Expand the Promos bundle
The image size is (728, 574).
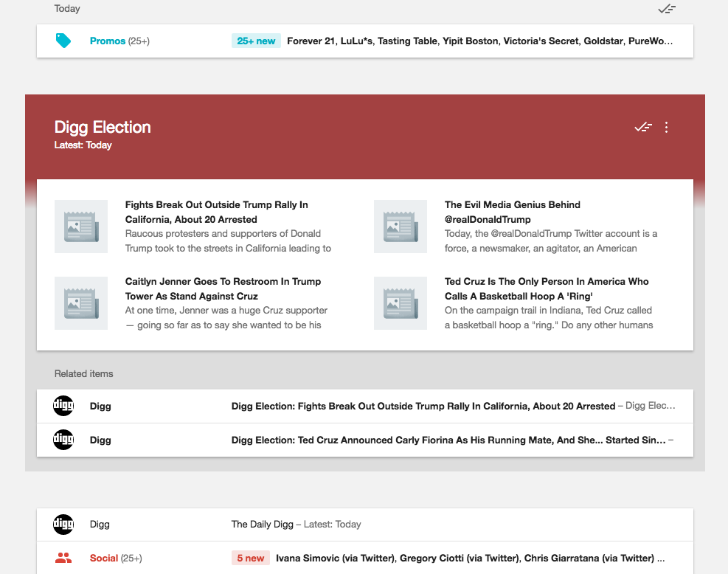(365, 41)
